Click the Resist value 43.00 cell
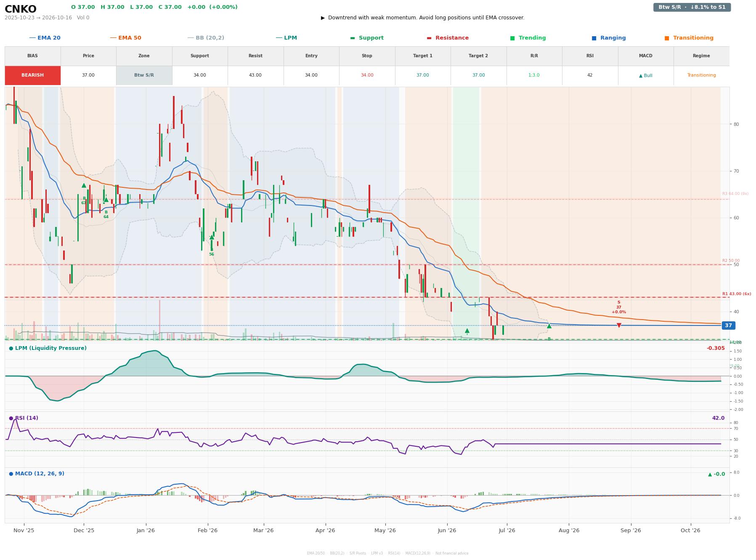The height and width of the screenshot is (560, 756). 255,75
